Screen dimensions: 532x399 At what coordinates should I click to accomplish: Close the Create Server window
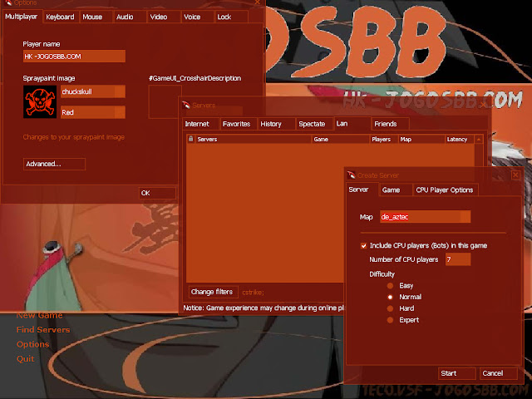click(515, 175)
